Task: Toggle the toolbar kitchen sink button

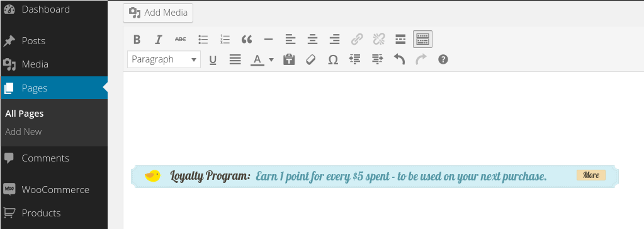Action: [x=422, y=40]
